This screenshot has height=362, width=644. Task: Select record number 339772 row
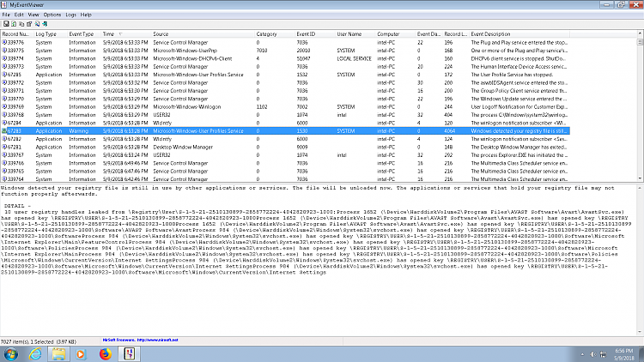click(x=284, y=82)
